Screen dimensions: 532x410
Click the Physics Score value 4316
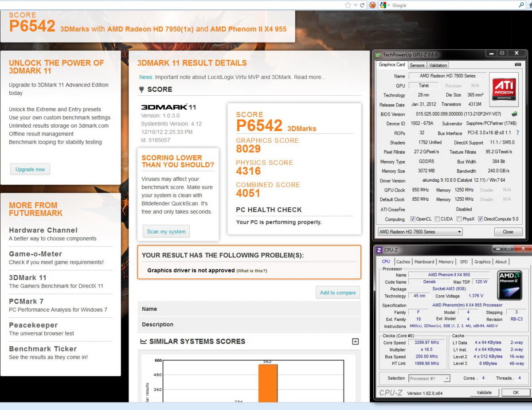click(248, 171)
